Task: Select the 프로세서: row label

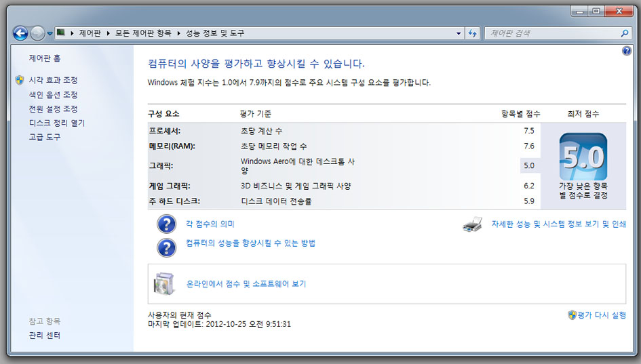Action: (x=165, y=131)
